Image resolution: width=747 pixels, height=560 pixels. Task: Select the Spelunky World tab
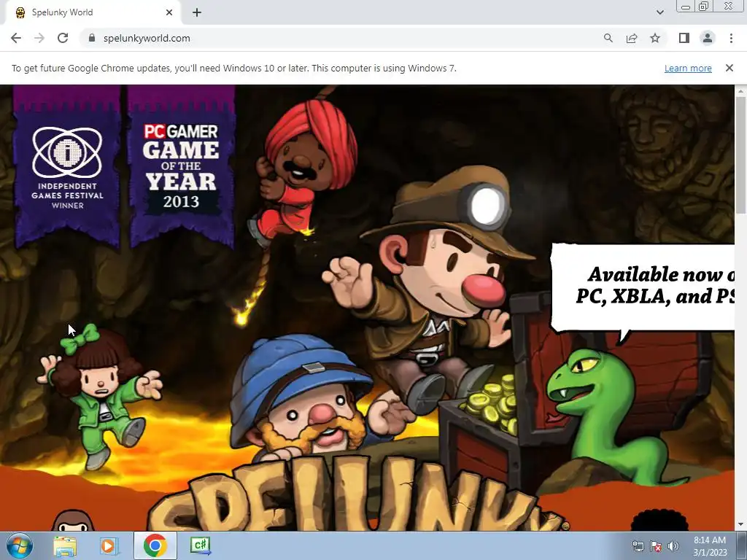(93, 13)
